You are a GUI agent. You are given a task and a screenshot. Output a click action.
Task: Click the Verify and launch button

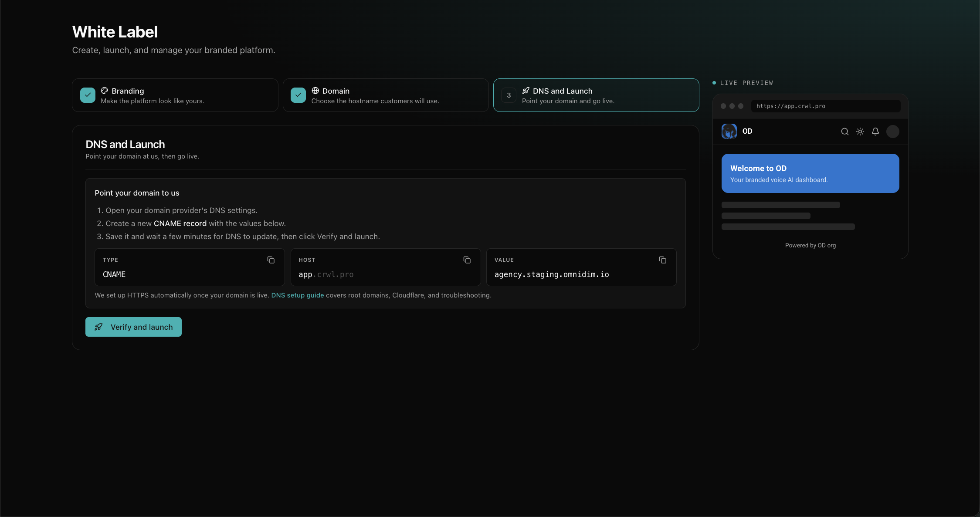tap(133, 327)
